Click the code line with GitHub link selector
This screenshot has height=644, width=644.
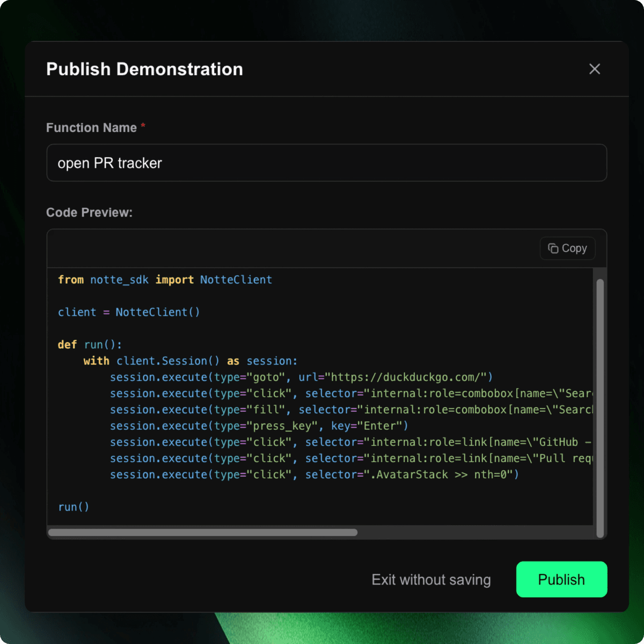pos(351,442)
